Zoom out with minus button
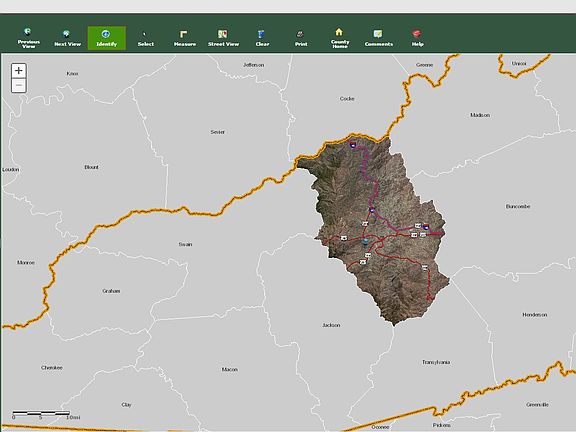576x432 pixels. [x=19, y=86]
